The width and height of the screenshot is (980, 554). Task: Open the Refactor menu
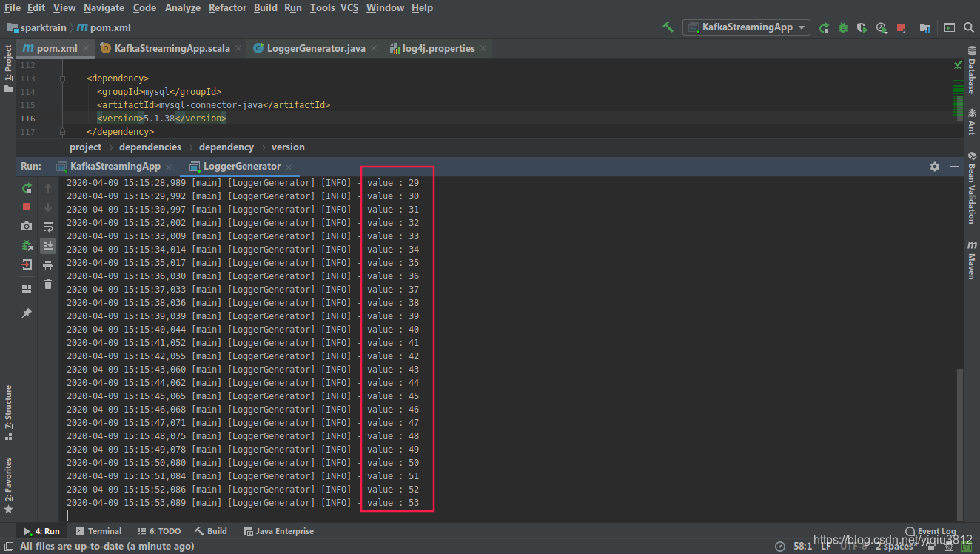[x=227, y=7]
